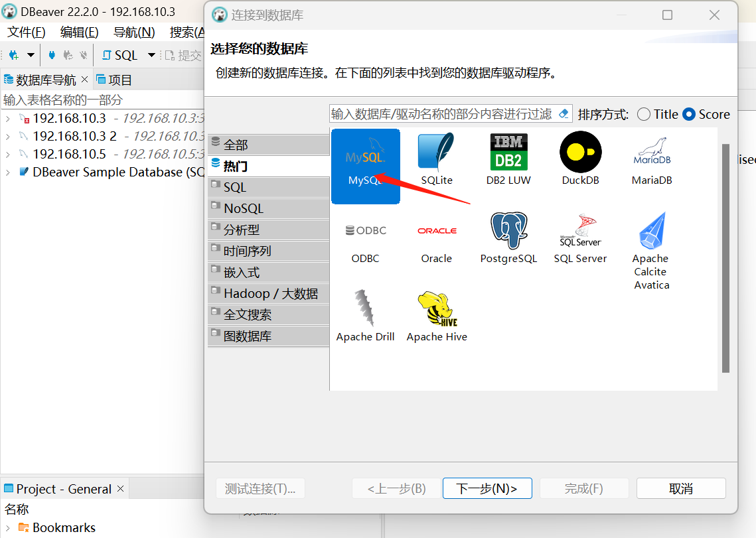The width and height of the screenshot is (756, 538).
Task: Expand DBeaver Sample Database node
Action: [x=8, y=172]
